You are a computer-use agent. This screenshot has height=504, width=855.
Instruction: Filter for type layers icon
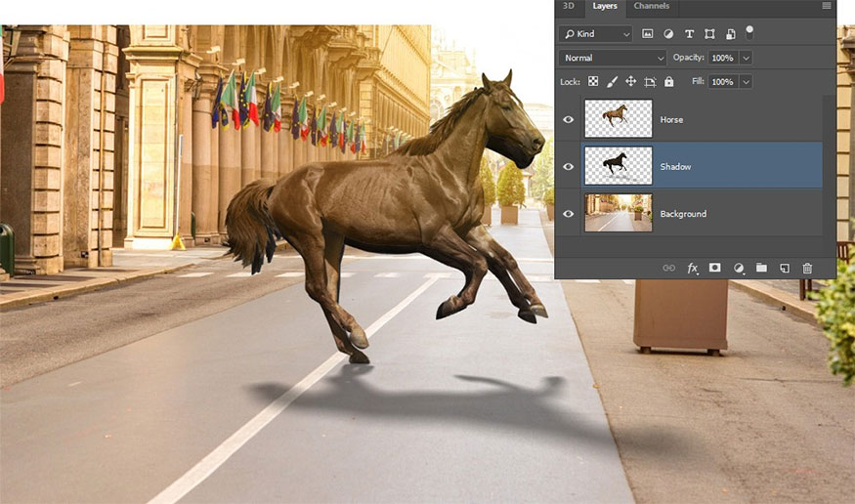tap(689, 34)
